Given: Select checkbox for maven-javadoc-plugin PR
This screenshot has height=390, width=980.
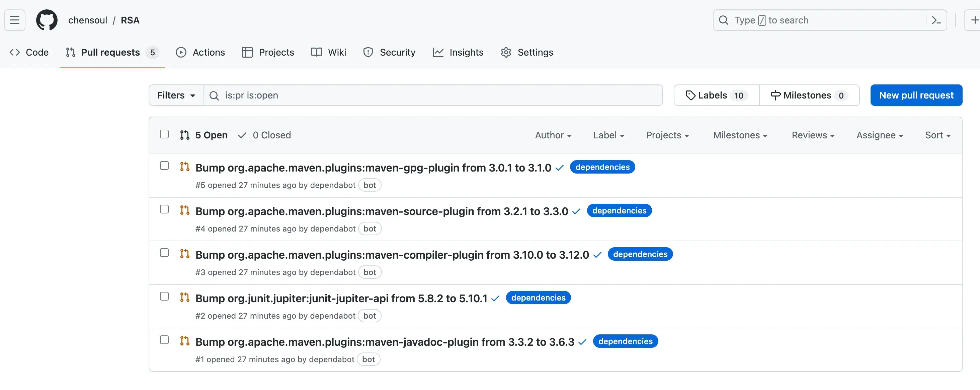Looking at the screenshot, I should pyautogui.click(x=164, y=340).
